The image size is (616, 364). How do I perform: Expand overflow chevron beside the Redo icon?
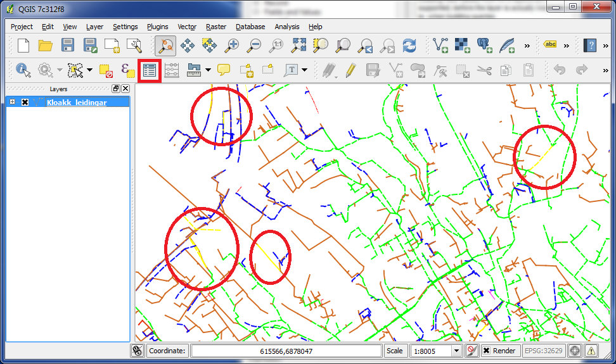click(x=605, y=71)
